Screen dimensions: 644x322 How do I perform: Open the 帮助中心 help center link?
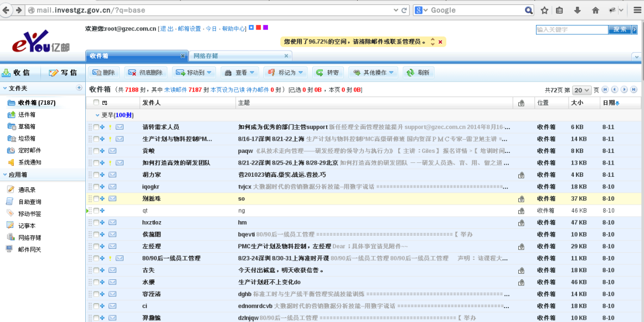pos(234,29)
